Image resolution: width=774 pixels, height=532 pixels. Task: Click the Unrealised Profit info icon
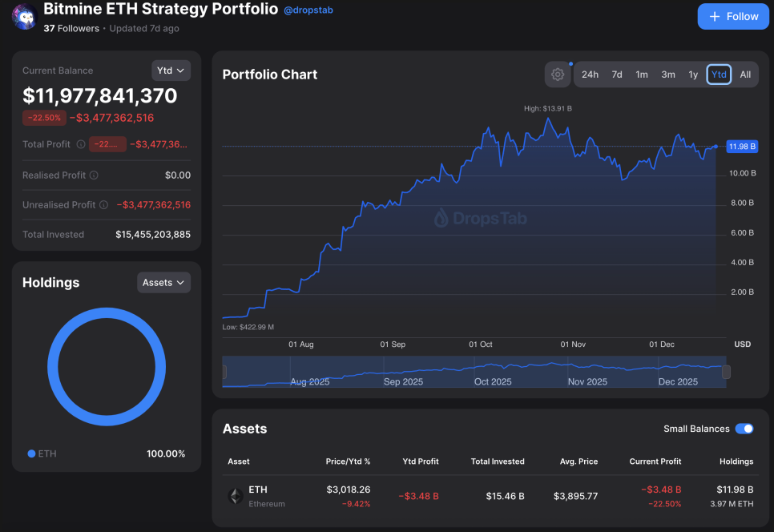(x=103, y=205)
